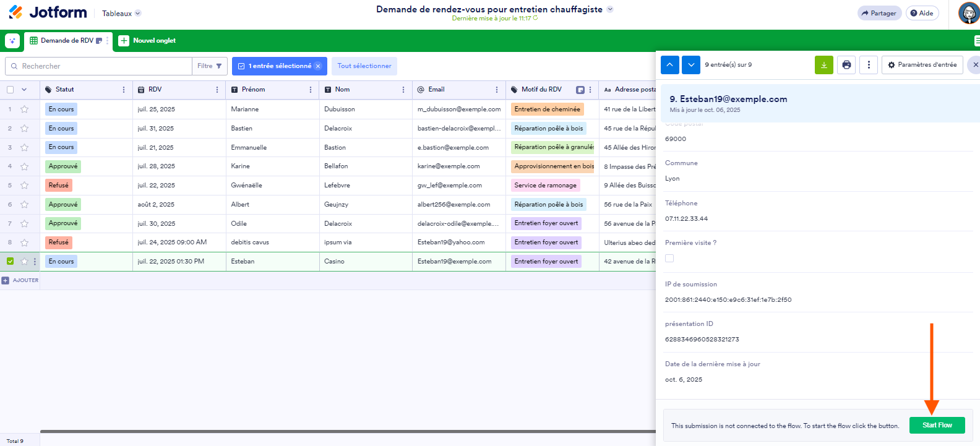The height and width of the screenshot is (446, 980).
Task: Open the entry panel three-dot menu
Action: click(x=869, y=65)
